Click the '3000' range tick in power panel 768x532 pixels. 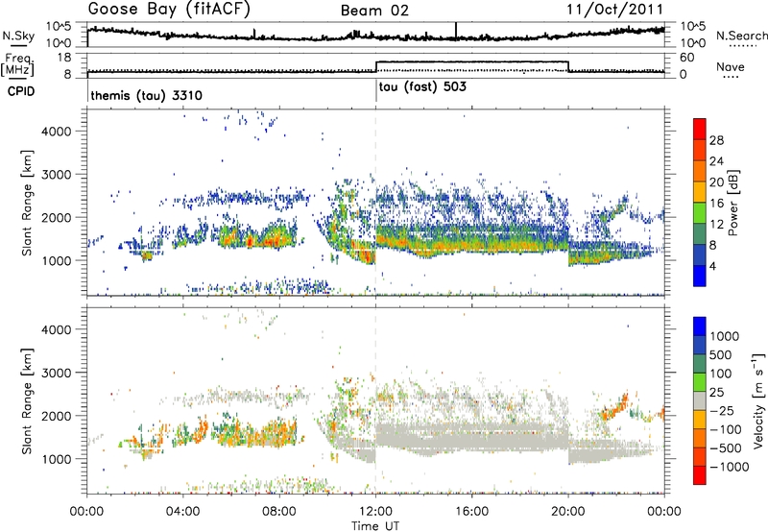[x=57, y=175]
